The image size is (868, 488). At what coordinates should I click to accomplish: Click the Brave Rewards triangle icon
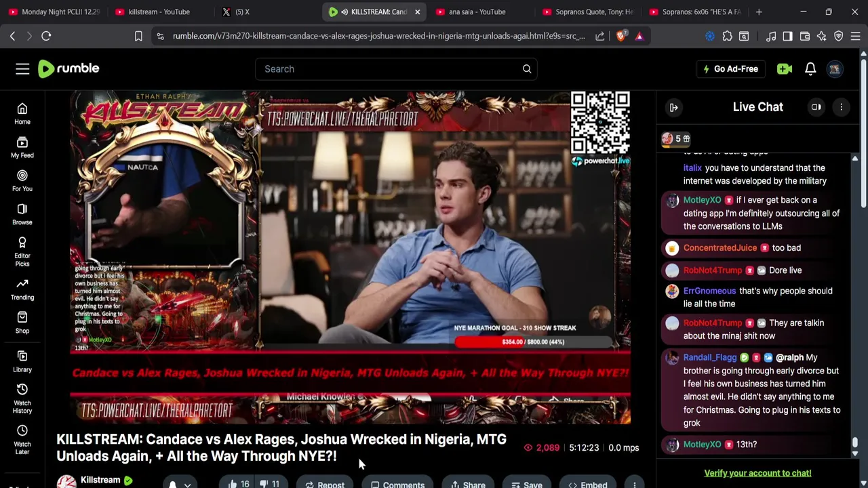(639, 36)
